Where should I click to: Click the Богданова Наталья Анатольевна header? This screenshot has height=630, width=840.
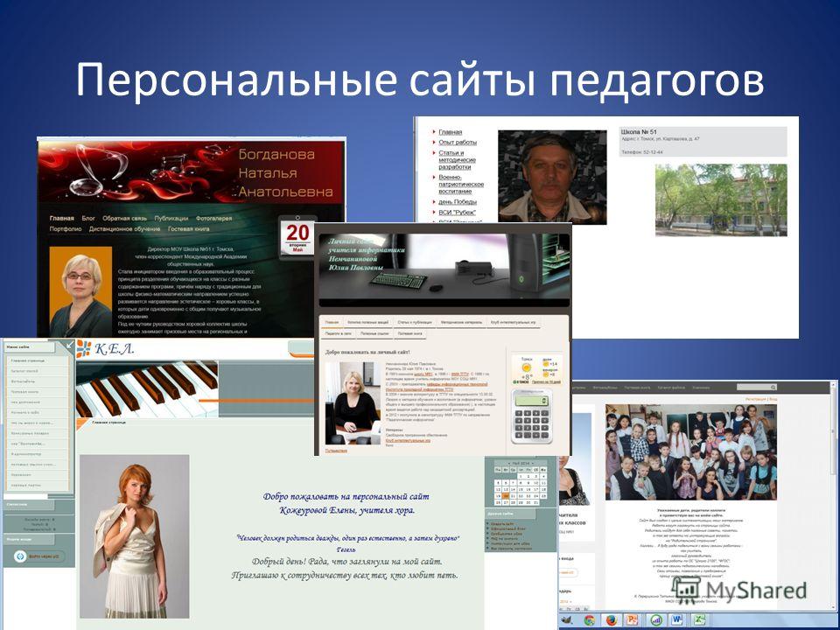[285, 173]
